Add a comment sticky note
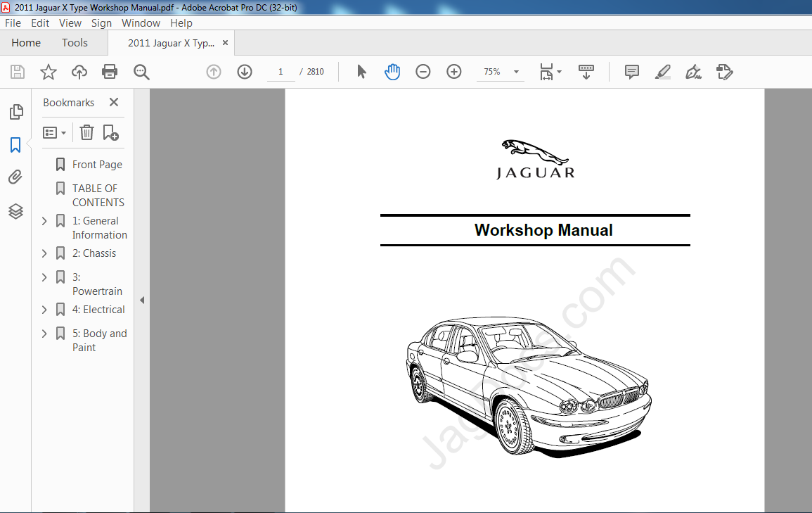This screenshot has width=812, height=513. pos(632,72)
